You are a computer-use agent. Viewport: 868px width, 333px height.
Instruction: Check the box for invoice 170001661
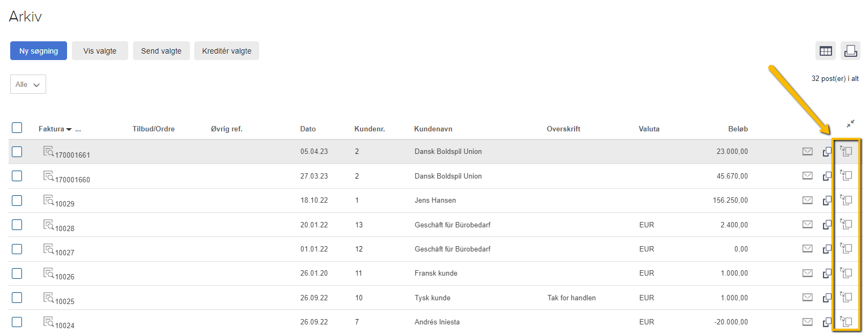coord(17,152)
